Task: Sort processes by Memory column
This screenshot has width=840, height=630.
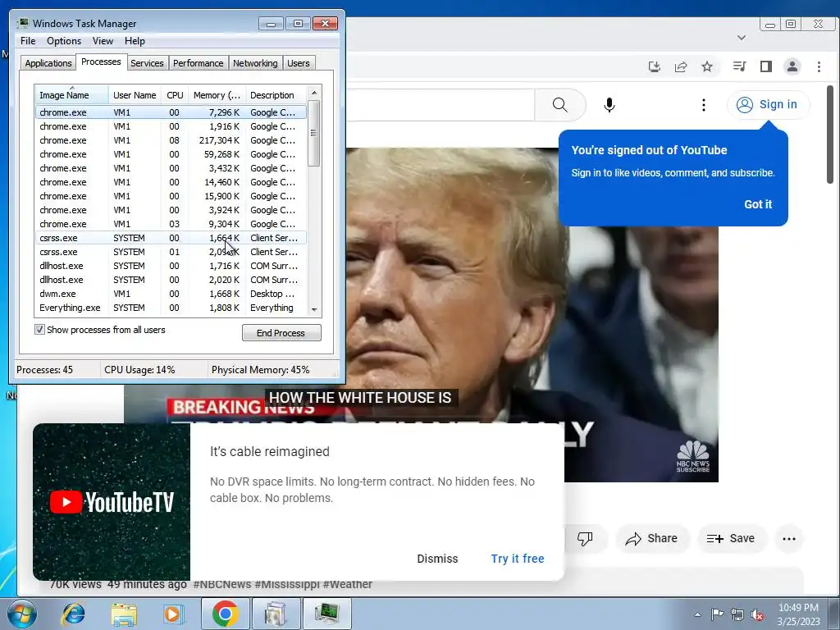Action: (x=217, y=95)
